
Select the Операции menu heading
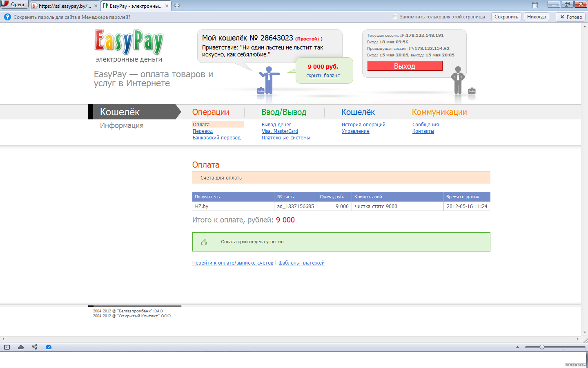pos(211,112)
